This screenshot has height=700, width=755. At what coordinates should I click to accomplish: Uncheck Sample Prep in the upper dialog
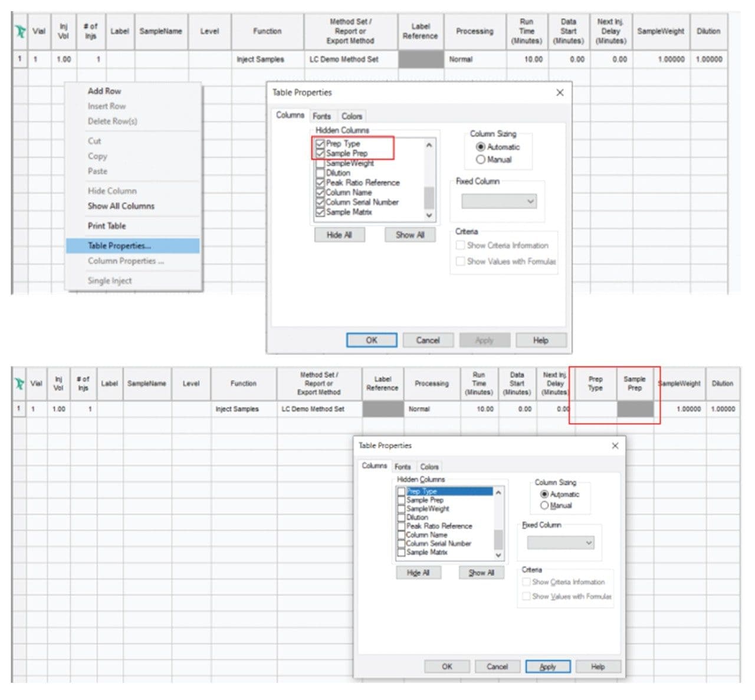pyautogui.click(x=320, y=153)
